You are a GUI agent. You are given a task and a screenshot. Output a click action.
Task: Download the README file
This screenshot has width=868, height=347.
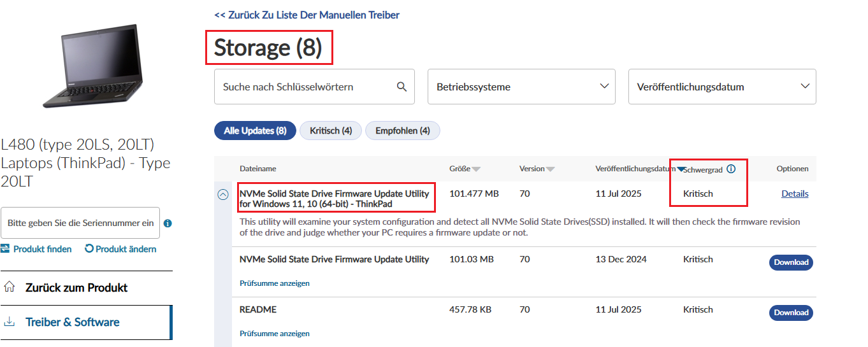click(x=791, y=313)
